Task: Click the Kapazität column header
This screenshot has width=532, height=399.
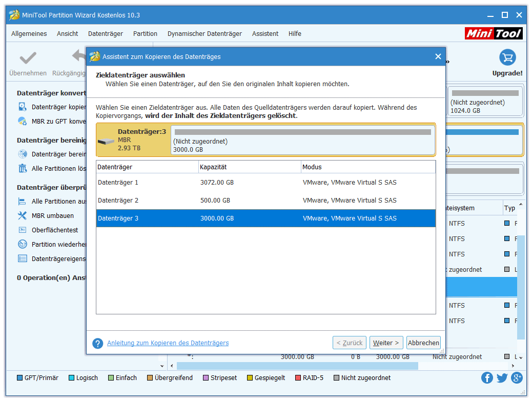Action: pyautogui.click(x=250, y=167)
